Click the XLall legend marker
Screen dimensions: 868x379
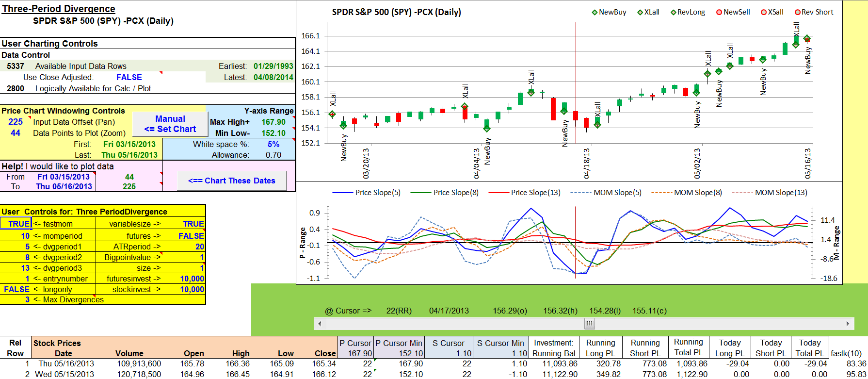[640, 12]
